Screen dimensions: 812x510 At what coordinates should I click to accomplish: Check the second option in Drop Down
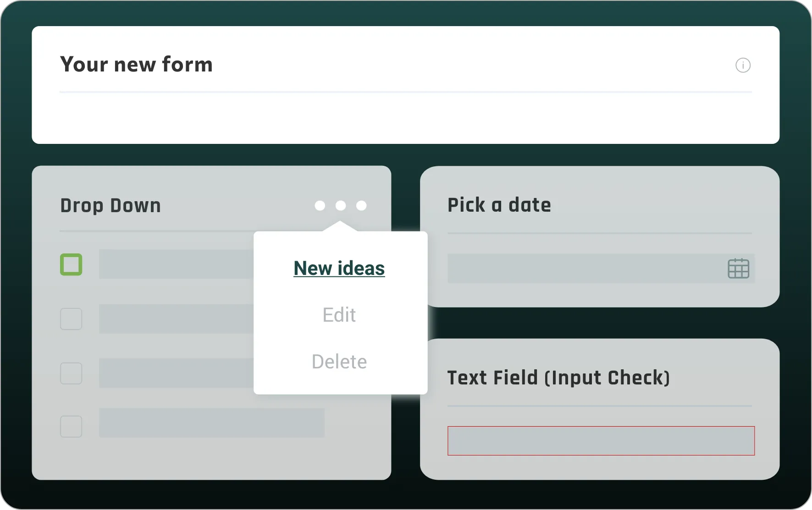pyautogui.click(x=71, y=318)
